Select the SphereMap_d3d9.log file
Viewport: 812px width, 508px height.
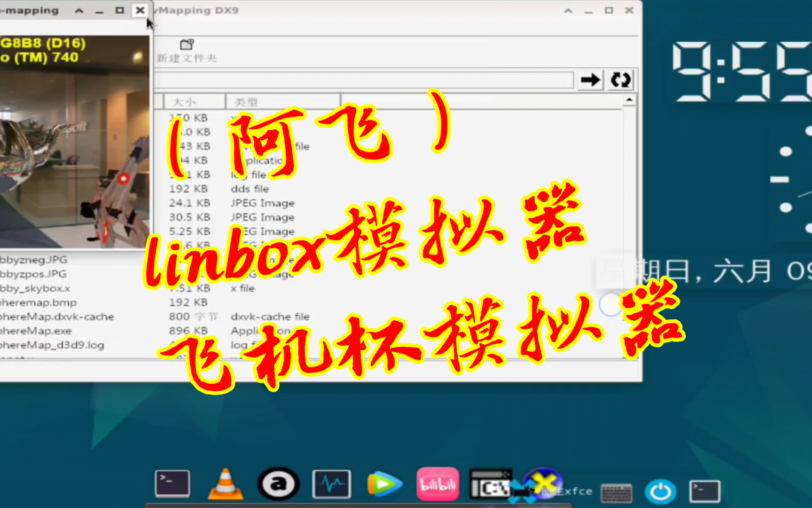coord(52,345)
